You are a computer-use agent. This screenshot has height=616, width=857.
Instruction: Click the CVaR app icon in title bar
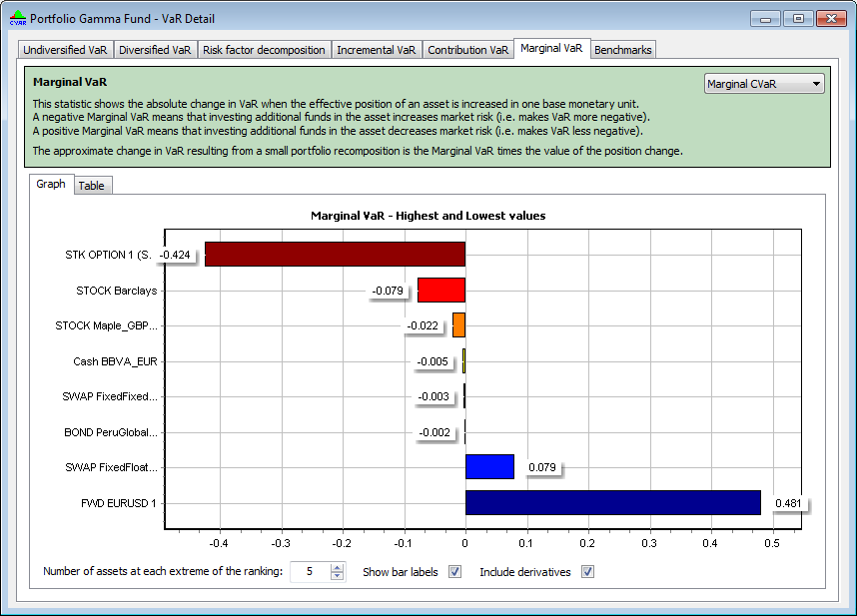click(x=18, y=18)
